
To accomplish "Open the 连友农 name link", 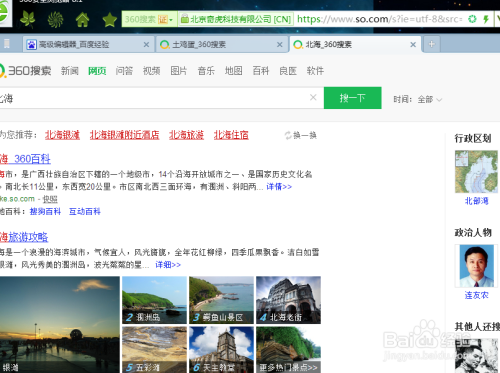I will (x=477, y=295).
